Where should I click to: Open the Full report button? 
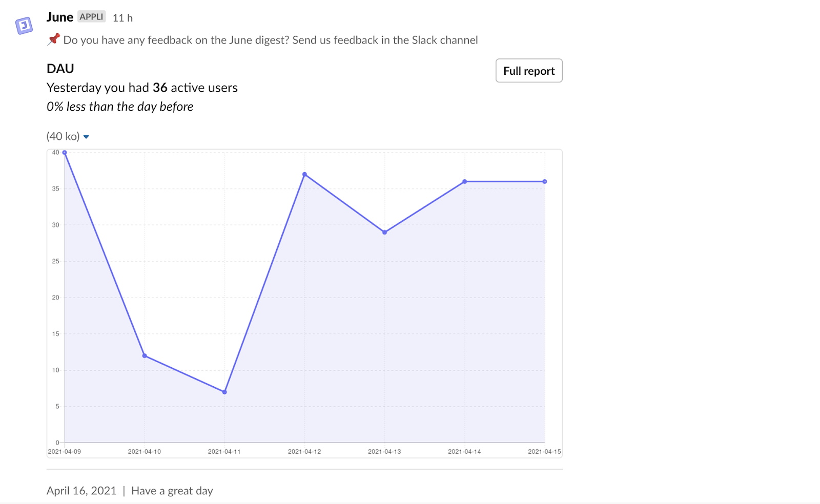click(528, 71)
